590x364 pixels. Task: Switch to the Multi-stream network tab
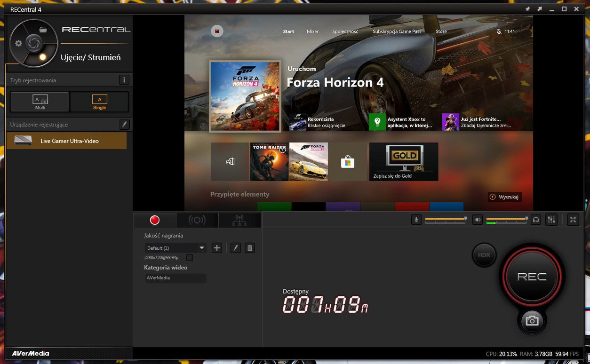click(239, 220)
